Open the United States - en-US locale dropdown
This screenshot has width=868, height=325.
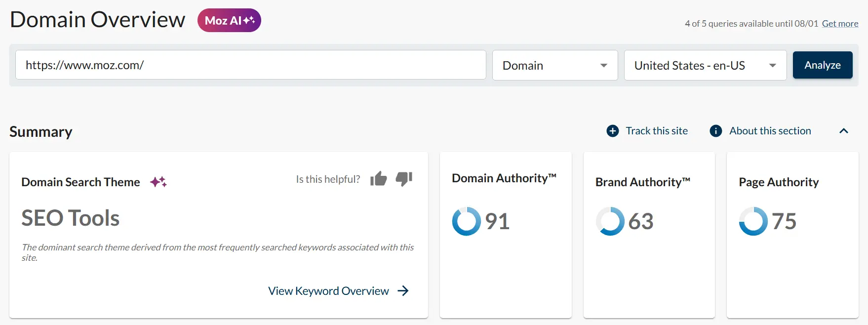coord(706,65)
